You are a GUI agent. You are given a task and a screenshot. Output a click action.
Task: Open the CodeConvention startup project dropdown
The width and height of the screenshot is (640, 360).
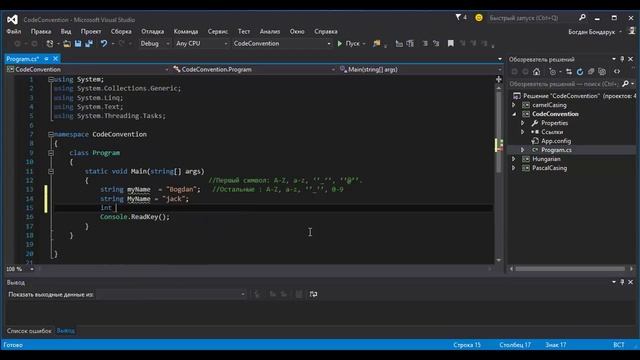click(282, 43)
